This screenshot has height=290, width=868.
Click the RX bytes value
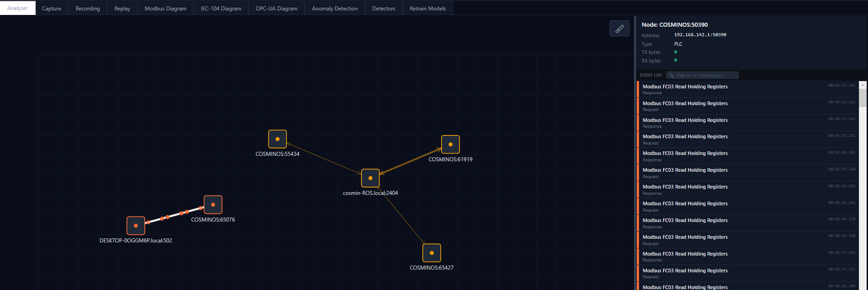(676, 60)
